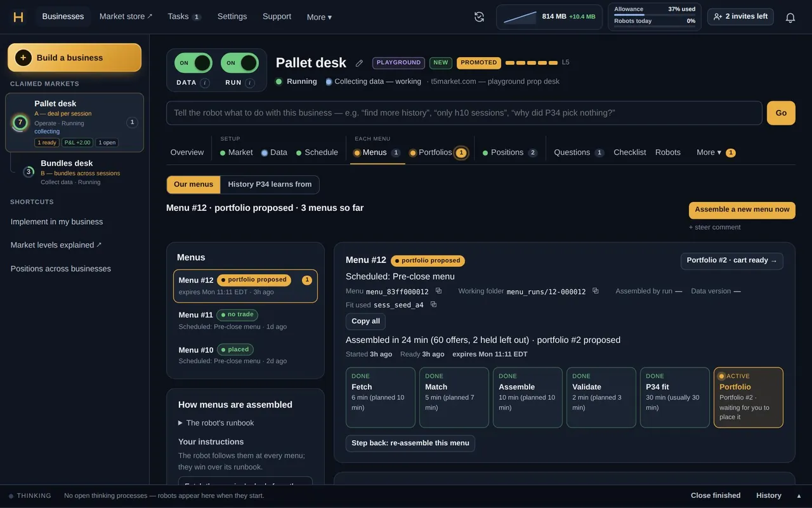
Task: Click the H logo in the top bar
Action: tap(18, 17)
